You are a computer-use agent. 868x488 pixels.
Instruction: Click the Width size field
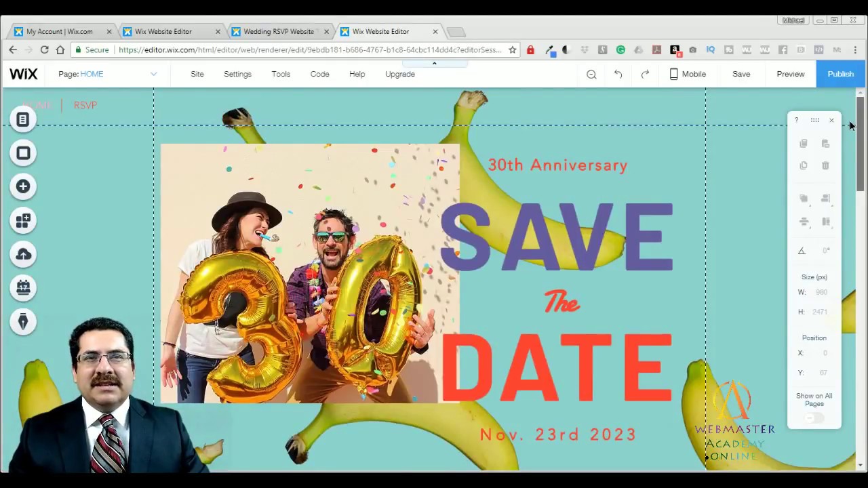coord(822,292)
